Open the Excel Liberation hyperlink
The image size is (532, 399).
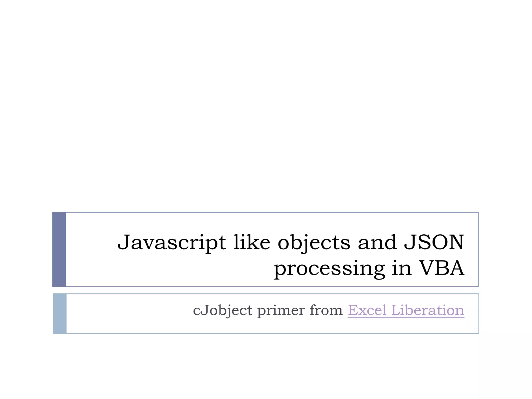406,310
